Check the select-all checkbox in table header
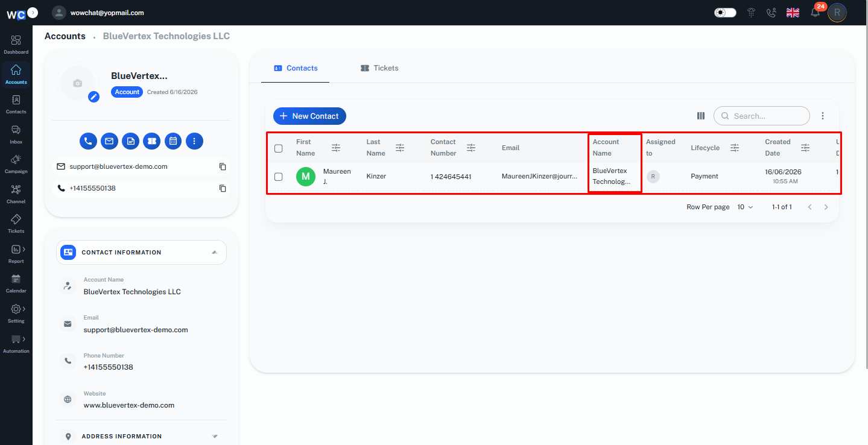This screenshot has width=868, height=445. coord(278,148)
